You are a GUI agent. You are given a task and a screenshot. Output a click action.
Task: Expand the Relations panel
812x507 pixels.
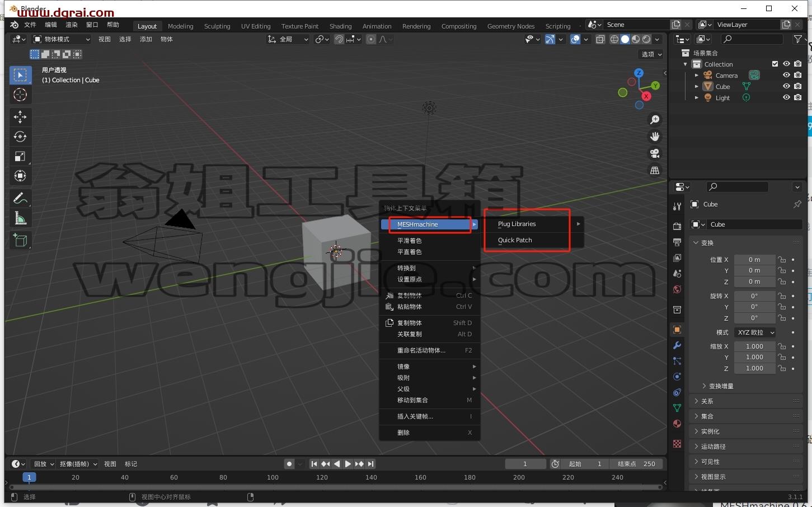point(747,401)
